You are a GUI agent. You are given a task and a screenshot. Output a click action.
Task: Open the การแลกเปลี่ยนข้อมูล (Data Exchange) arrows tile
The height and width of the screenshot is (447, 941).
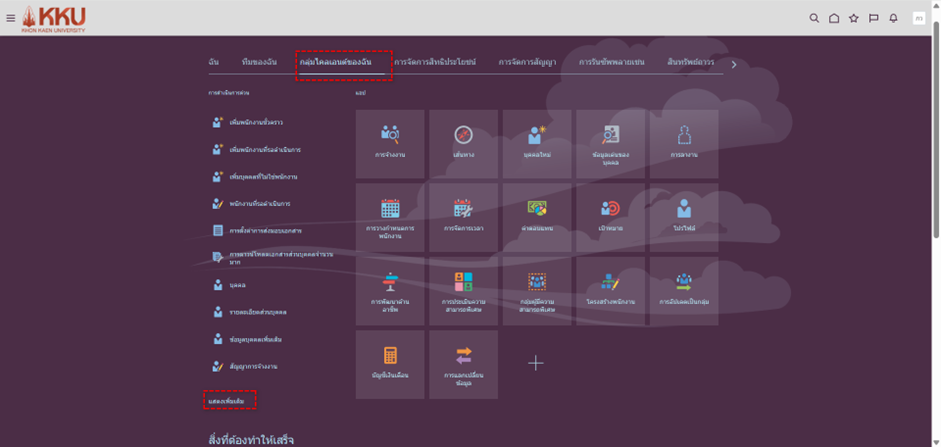click(462, 363)
